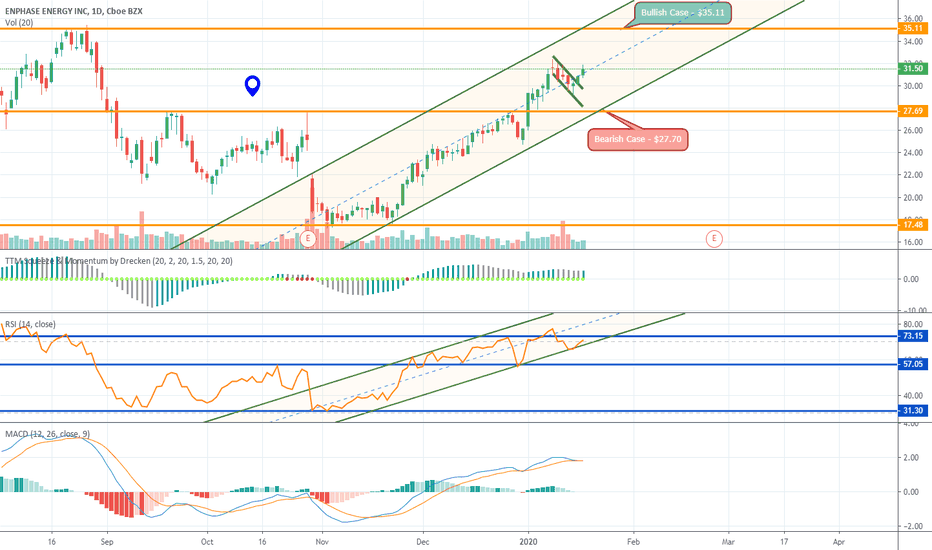Click the Nov date on time axis
The height and width of the screenshot is (550, 932).
322,542
